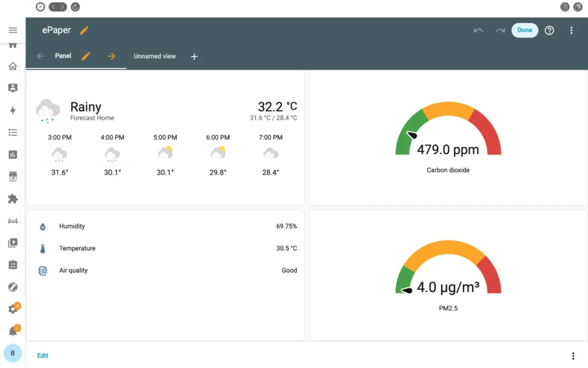Add a new view with plus icon
This screenshot has width=588, height=368.
(194, 56)
